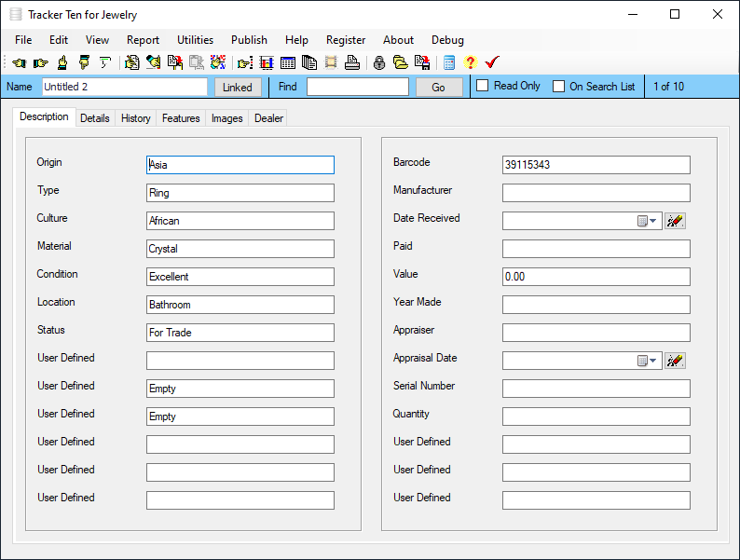This screenshot has width=740, height=560.
Task: Switch to the Dealer tab
Action: click(x=269, y=118)
